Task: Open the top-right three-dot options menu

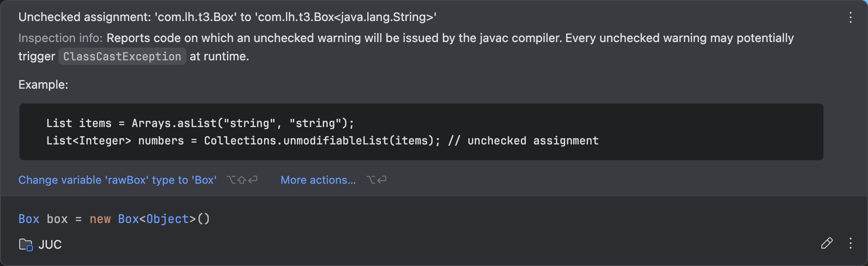Action: click(850, 17)
